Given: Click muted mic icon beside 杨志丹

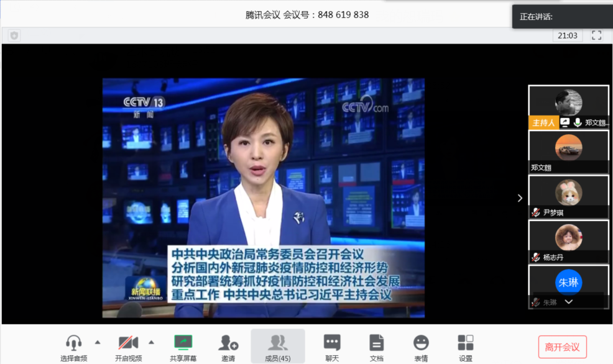Looking at the screenshot, I should (535, 257).
